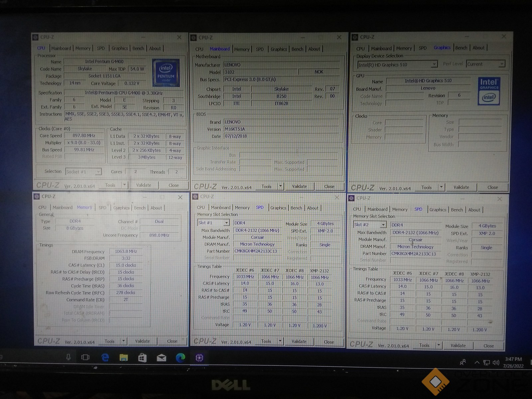Screen dimensions: 532x399
Task: Click the CPU-Z taskbar icon
Action: coord(199,358)
